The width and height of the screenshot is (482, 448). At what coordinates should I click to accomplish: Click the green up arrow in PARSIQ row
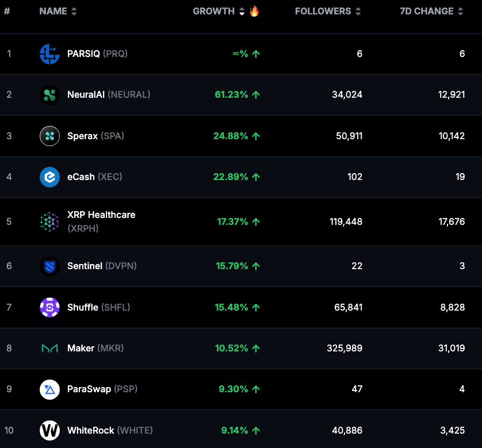256,54
